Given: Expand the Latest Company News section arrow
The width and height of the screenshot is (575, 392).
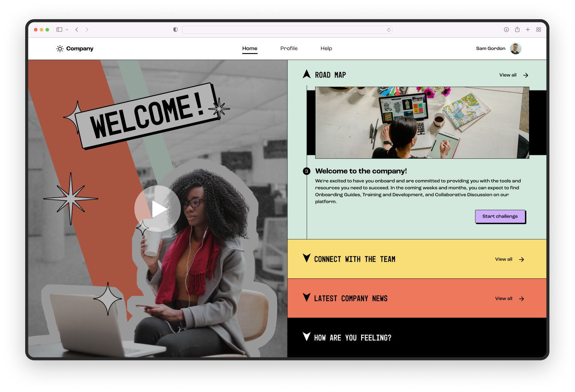Looking at the screenshot, I should (307, 297).
